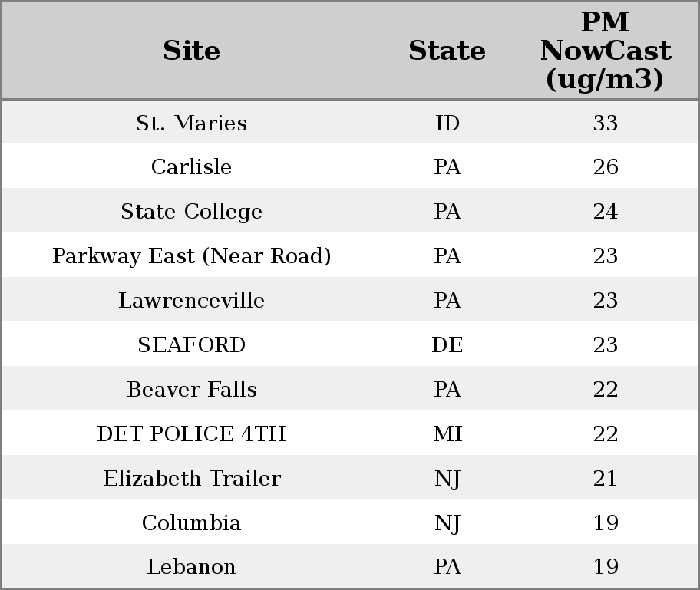Viewport: 700px width, 590px height.
Task: Click the Lebanon site name
Action: pyautogui.click(x=191, y=567)
